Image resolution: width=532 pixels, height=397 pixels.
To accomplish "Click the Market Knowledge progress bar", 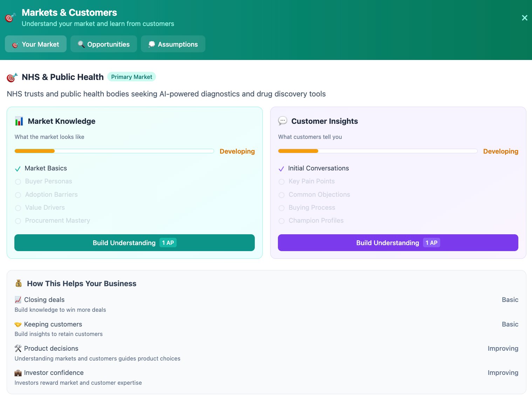I will (114, 151).
